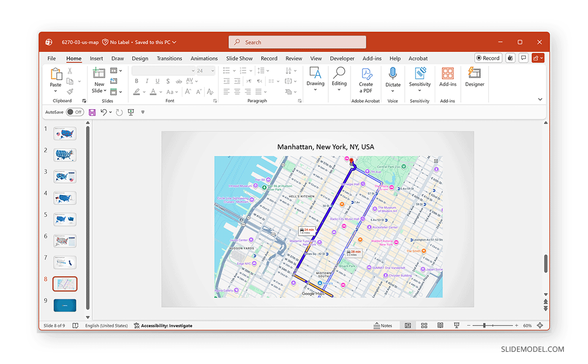Click Accessibility: Investigate in status bar

pos(163,325)
